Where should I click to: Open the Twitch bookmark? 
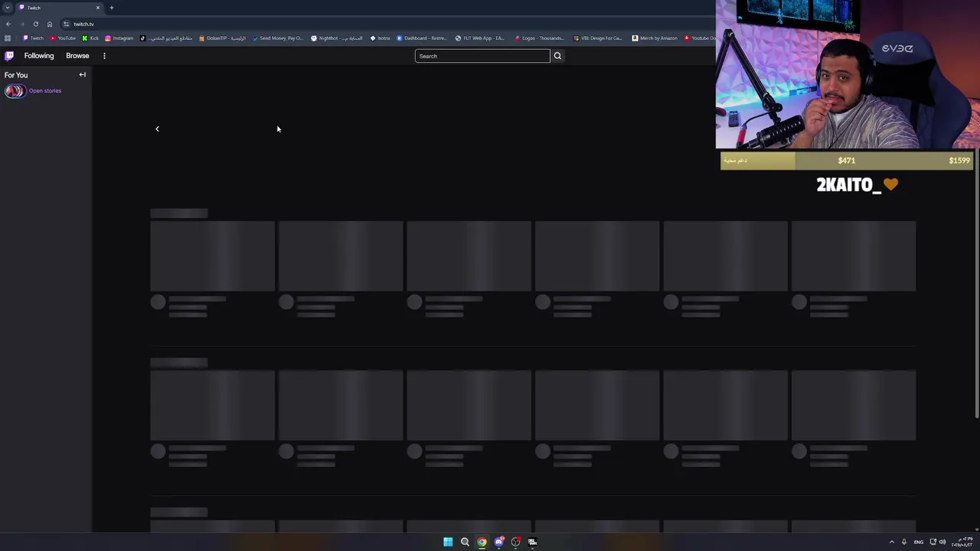tap(34, 38)
